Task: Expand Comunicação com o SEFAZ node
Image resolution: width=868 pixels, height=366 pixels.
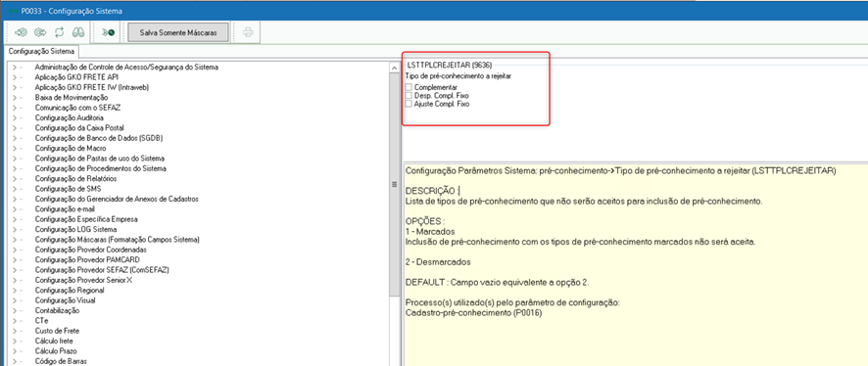Action: coord(14,108)
